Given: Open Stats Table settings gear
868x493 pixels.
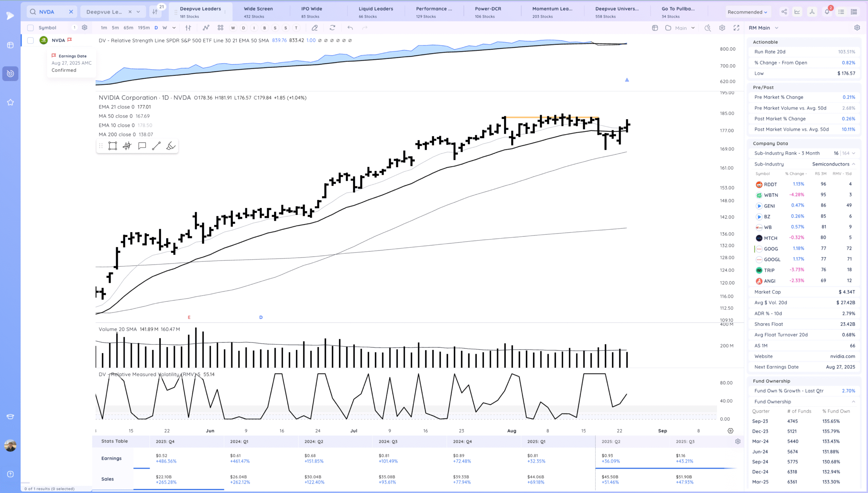Looking at the screenshot, I should [x=738, y=441].
